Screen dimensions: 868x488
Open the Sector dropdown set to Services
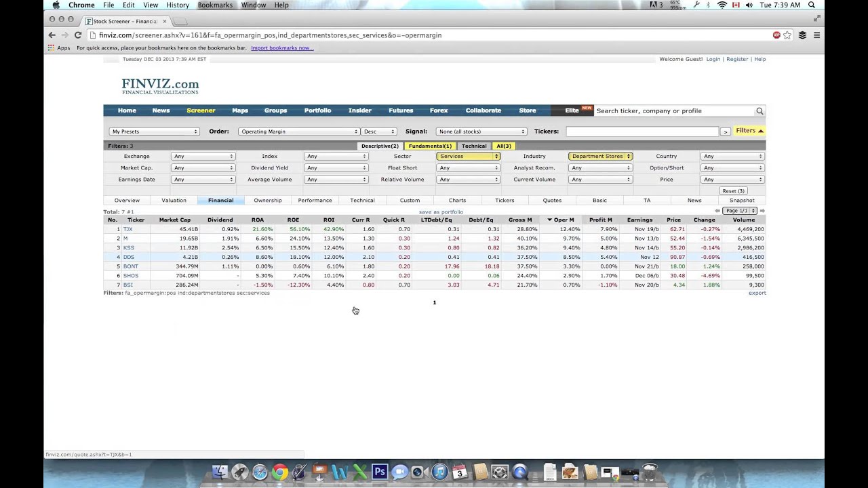[469, 157]
